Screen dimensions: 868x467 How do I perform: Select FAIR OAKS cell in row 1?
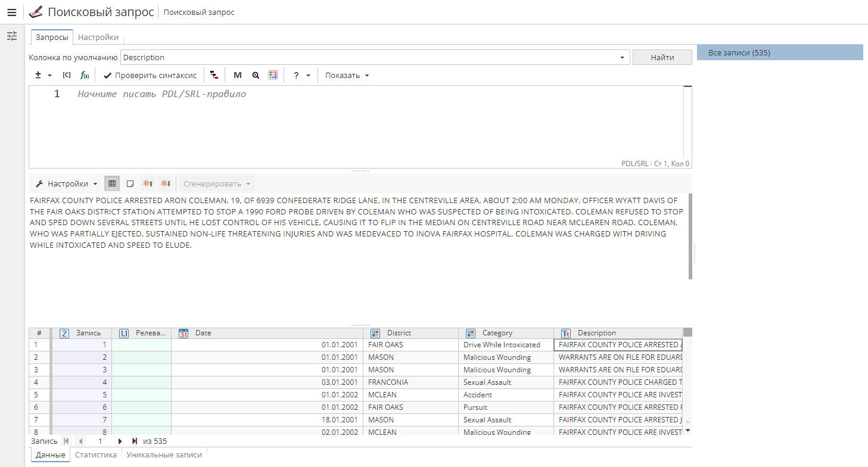[410, 345]
